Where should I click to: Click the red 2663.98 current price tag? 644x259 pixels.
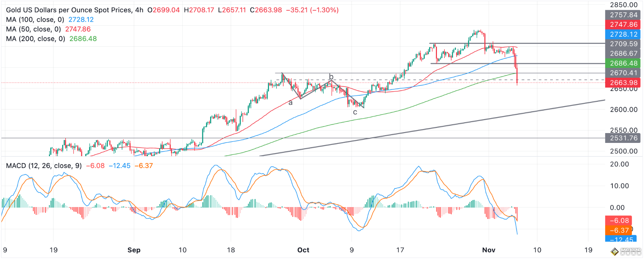[623, 82]
